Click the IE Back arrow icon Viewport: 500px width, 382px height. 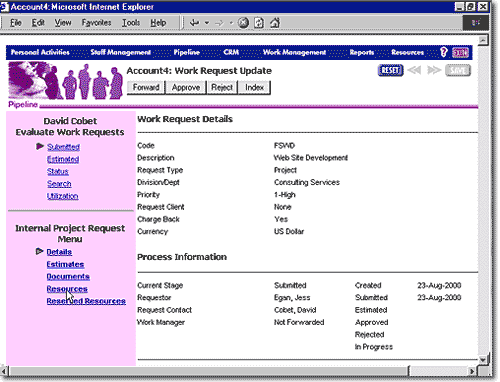[194, 23]
